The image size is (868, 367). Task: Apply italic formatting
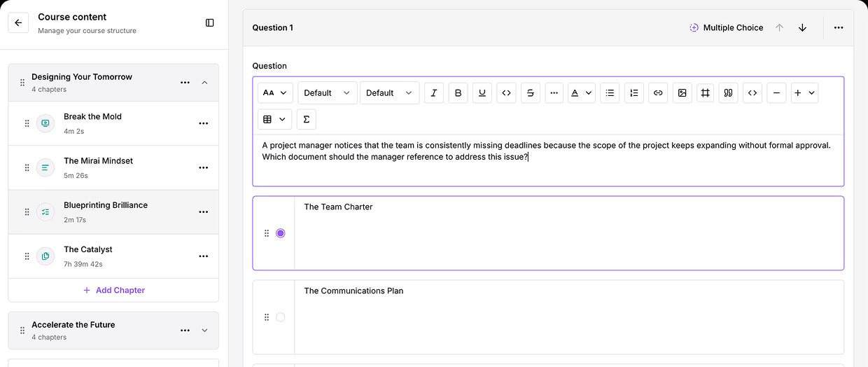pos(434,92)
